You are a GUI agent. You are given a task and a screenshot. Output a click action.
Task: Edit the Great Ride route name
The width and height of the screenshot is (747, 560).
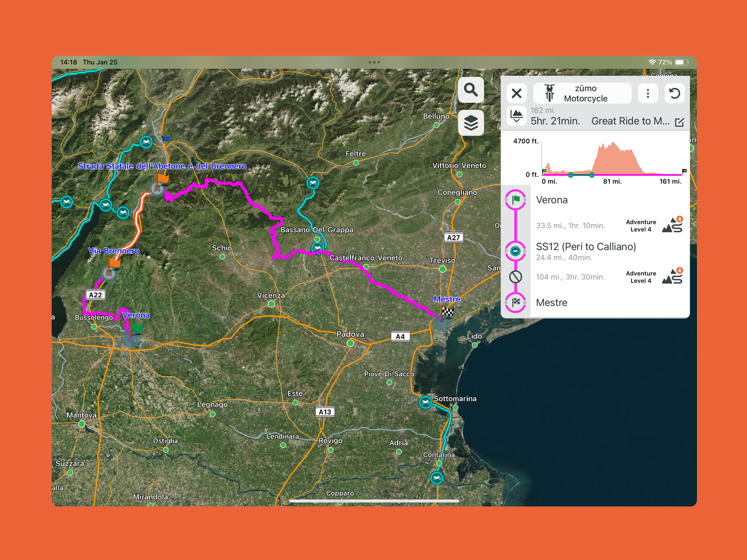pyautogui.click(x=679, y=122)
